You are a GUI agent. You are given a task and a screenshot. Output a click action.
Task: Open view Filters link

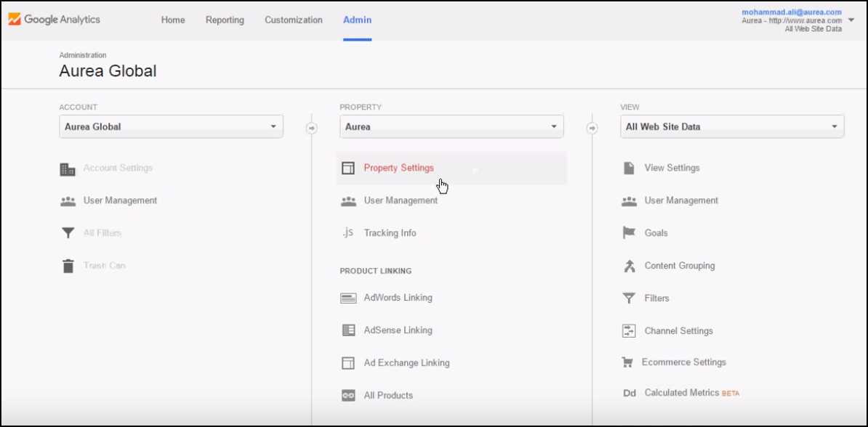click(x=657, y=298)
